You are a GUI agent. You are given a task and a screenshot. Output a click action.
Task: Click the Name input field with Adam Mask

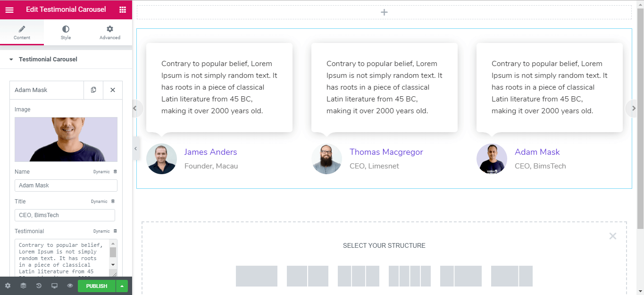[x=66, y=185]
